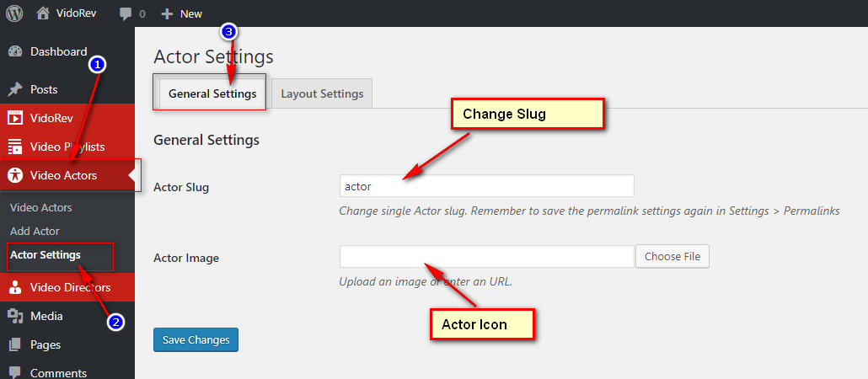Select Add Actor in the submenu
This screenshot has width=868, height=379.
[x=35, y=231]
